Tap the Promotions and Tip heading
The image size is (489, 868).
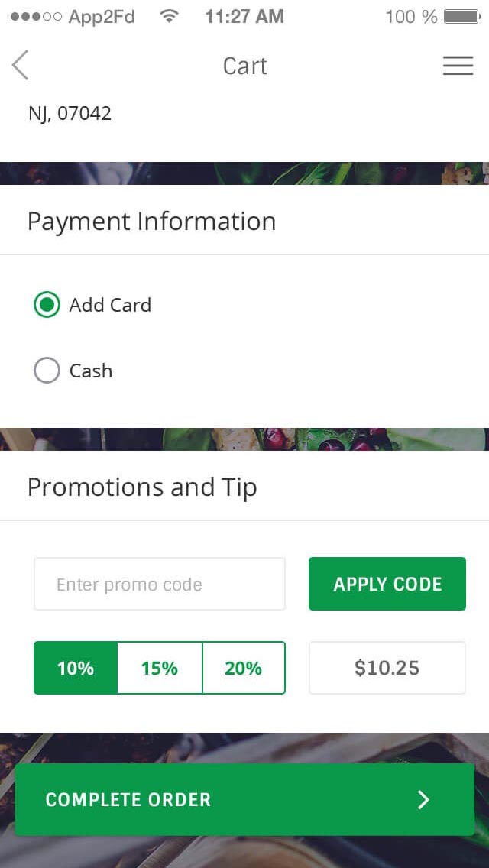coord(142,487)
